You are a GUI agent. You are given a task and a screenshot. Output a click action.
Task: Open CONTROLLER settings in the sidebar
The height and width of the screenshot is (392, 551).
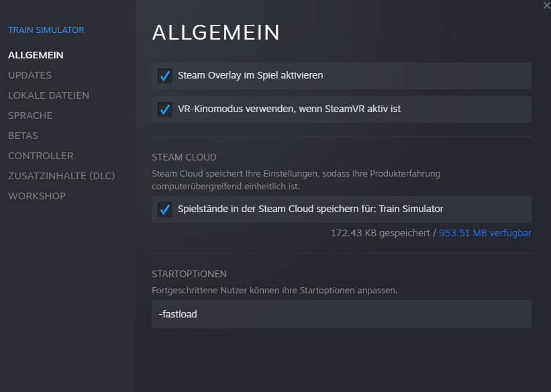(40, 156)
